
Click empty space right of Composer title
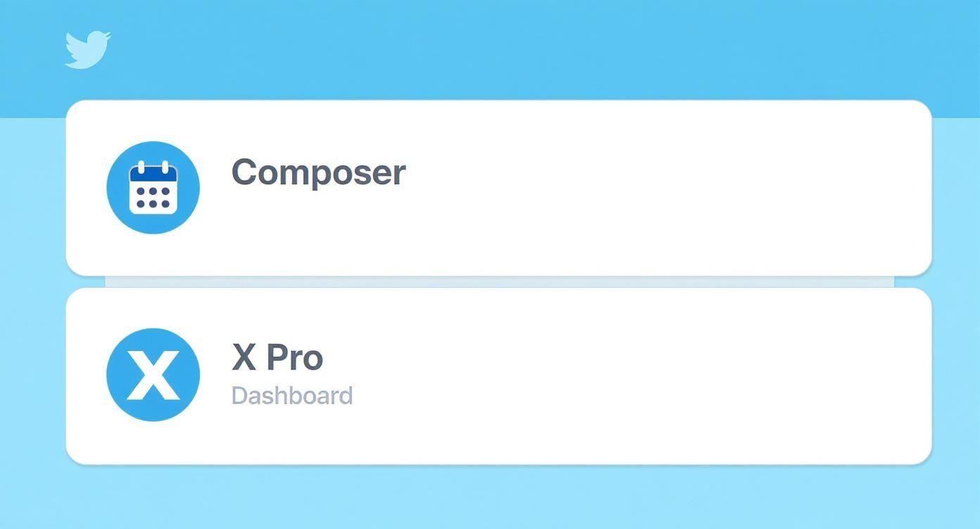634,172
